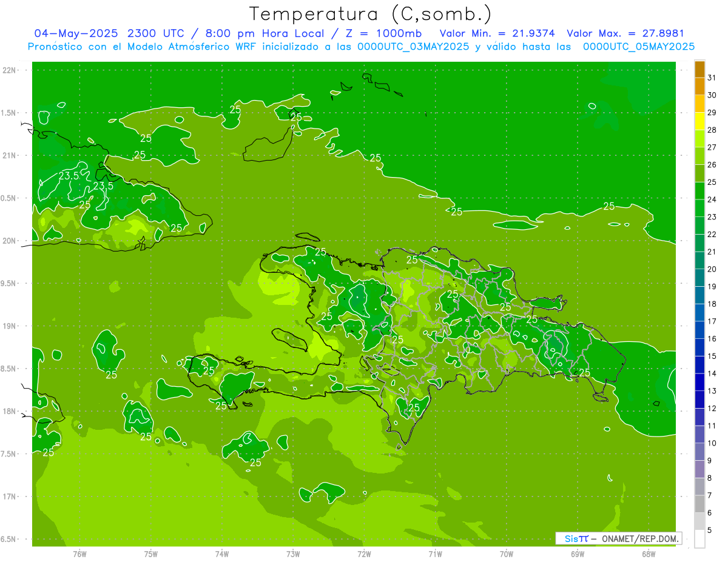This screenshot has height=562, width=728.
Task: Click the dark orange swatch above 31
Action: pos(699,70)
